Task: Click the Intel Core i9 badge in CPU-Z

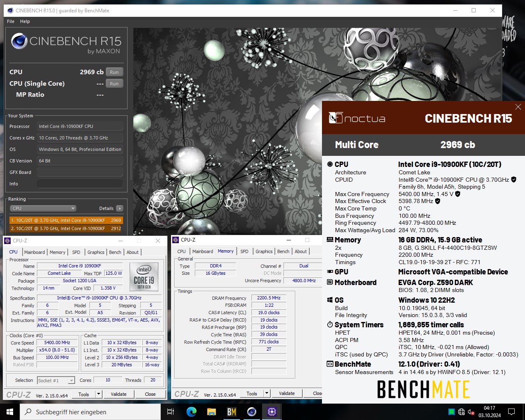Action: pos(144,277)
